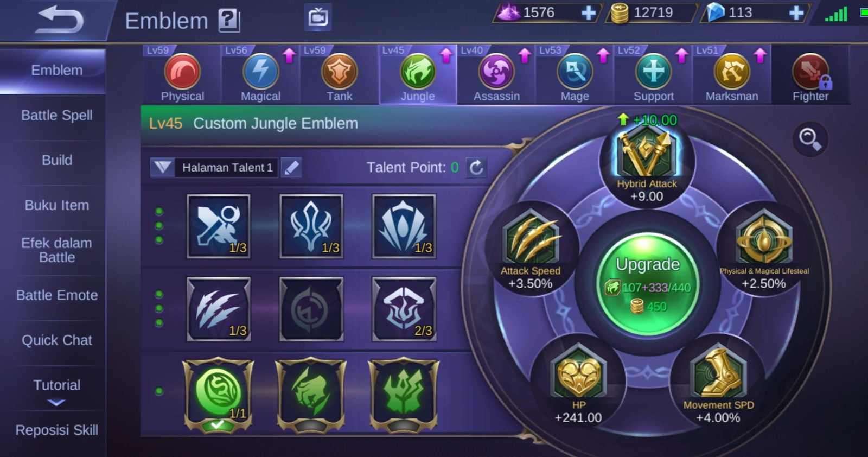868x457 pixels.
Task: Click the magnifier icon beside emblem wheel
Action: coord(810,139)
